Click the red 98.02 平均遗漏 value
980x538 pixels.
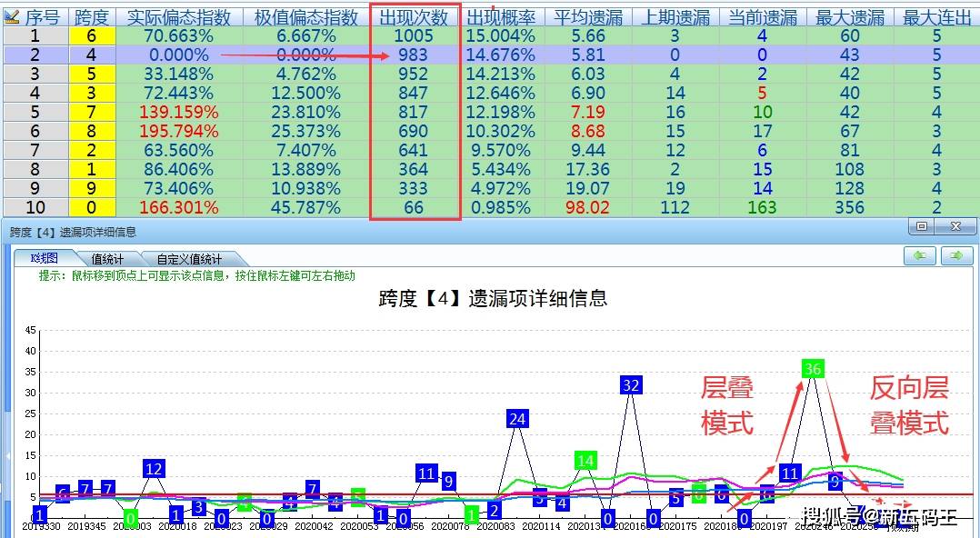(x=587, y=207)
